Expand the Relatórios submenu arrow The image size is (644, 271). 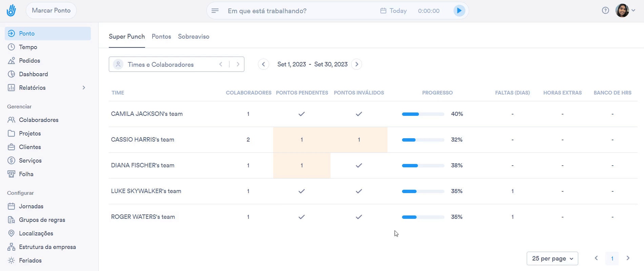pos(84,88)
